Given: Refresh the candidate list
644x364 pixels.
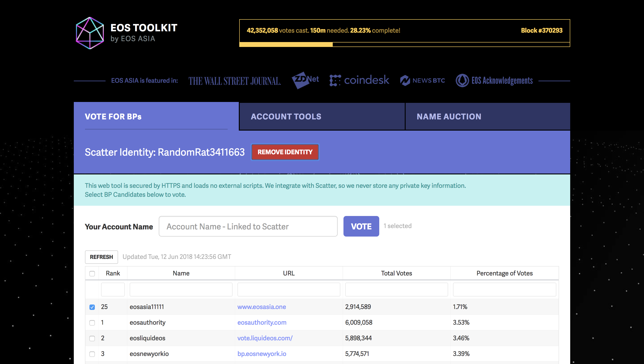Looking at the screenshot, I should (101, 257).
